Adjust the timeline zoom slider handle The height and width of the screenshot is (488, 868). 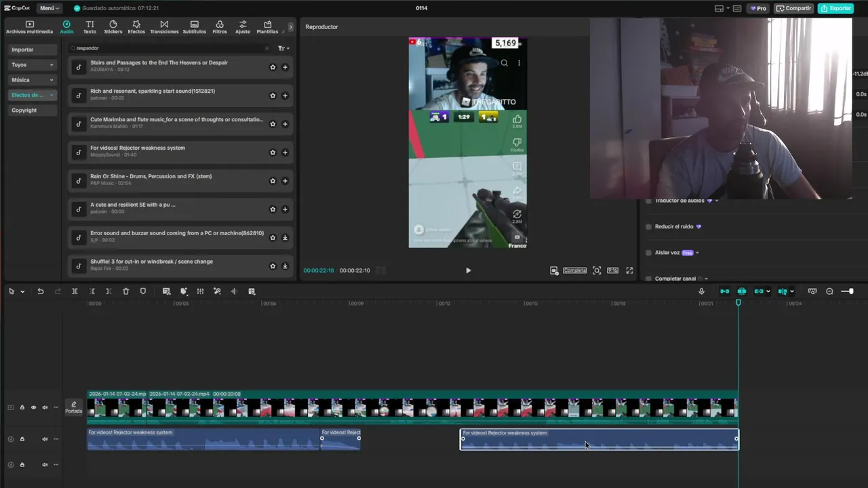tap(851, 291)
